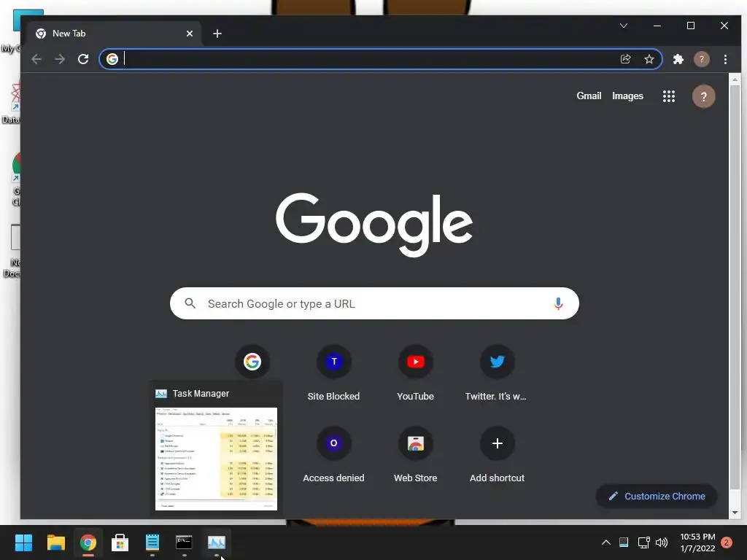Viewport: 747px width, 560px height.
Task: Open the notification badge showing 2
Action: [x=727, y=542]
